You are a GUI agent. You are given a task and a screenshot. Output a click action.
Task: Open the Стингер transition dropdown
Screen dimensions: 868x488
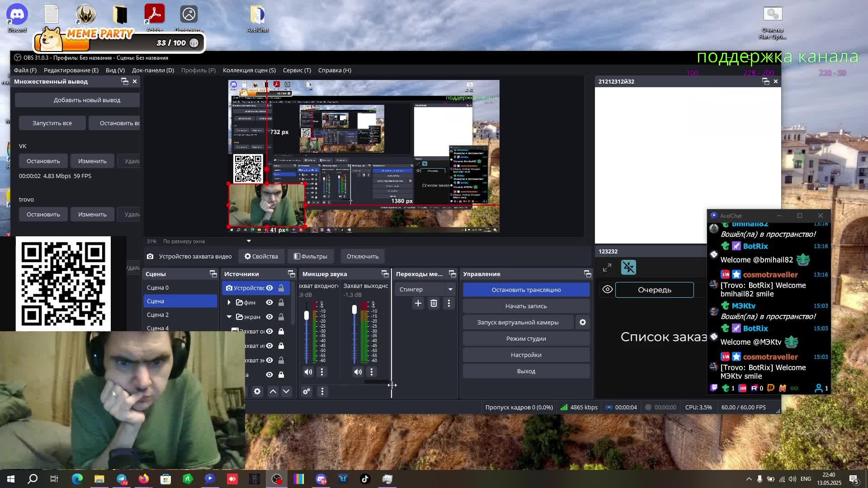(450, 289)
